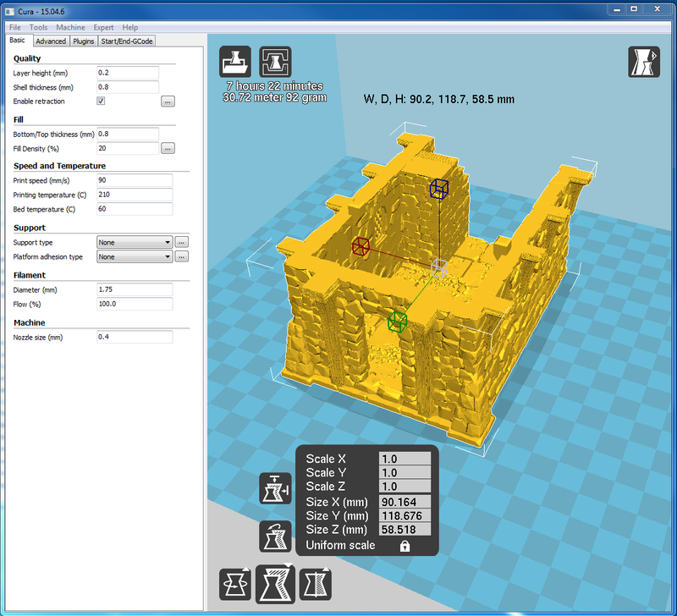Toggle the Uniform scale lock icon
This screenshot has height=616, width=677.
pyautogui.click(x=405, y=546)
